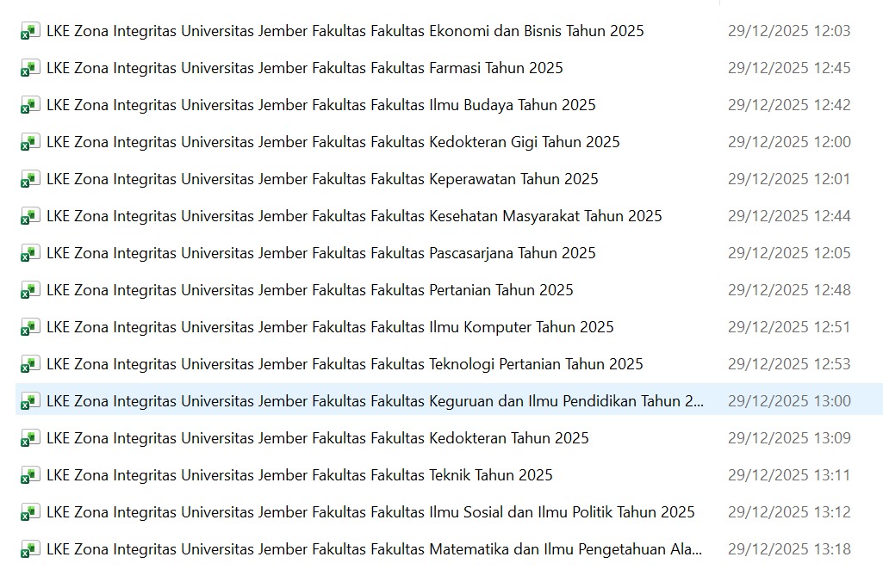This screenshot has width=883, height=588.
Task: Select the Fakultas Kedokteran Tahun 2025 file name
Action: (x=318, y=438)
